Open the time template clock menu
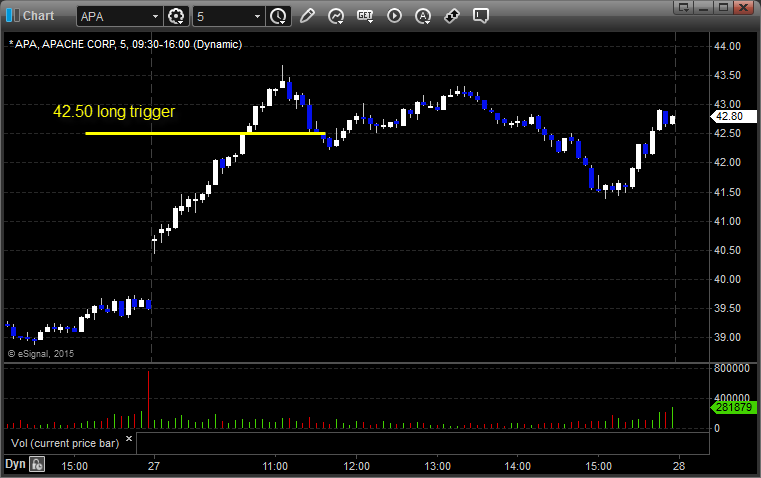 click(278, 16)
